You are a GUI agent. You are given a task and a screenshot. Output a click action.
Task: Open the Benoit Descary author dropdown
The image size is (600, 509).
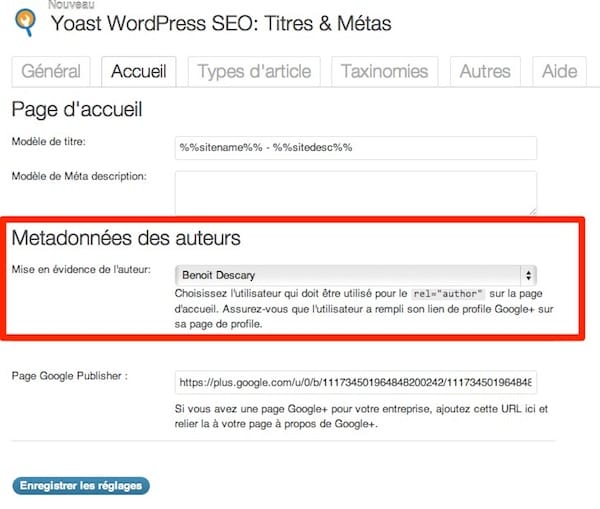pos(350,275)
